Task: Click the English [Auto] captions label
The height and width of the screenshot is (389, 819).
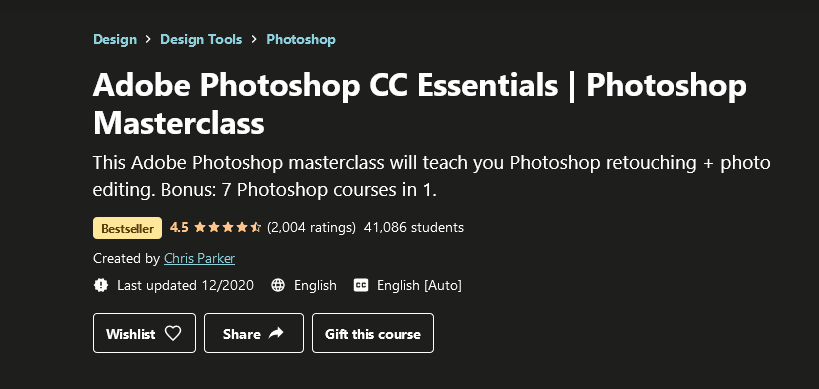Action: [x=419, y=286]
